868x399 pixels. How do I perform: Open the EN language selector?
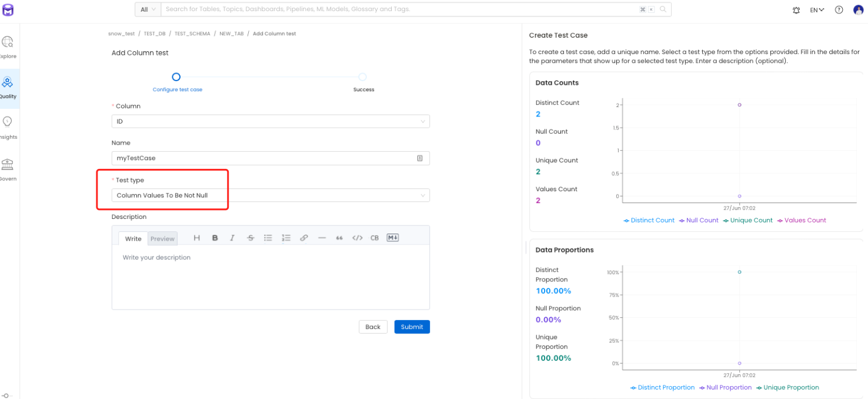pos(817,10)
